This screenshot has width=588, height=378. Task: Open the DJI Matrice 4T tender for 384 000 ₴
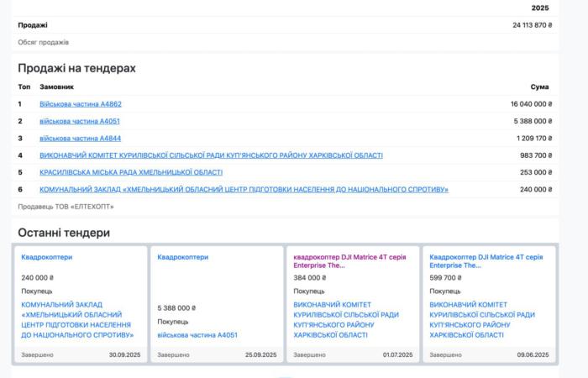349,261
